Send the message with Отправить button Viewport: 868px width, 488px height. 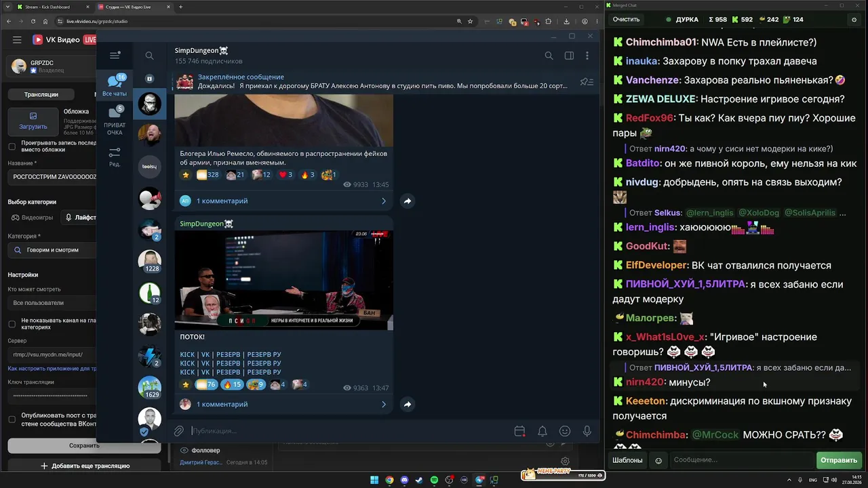click(839, 460)
